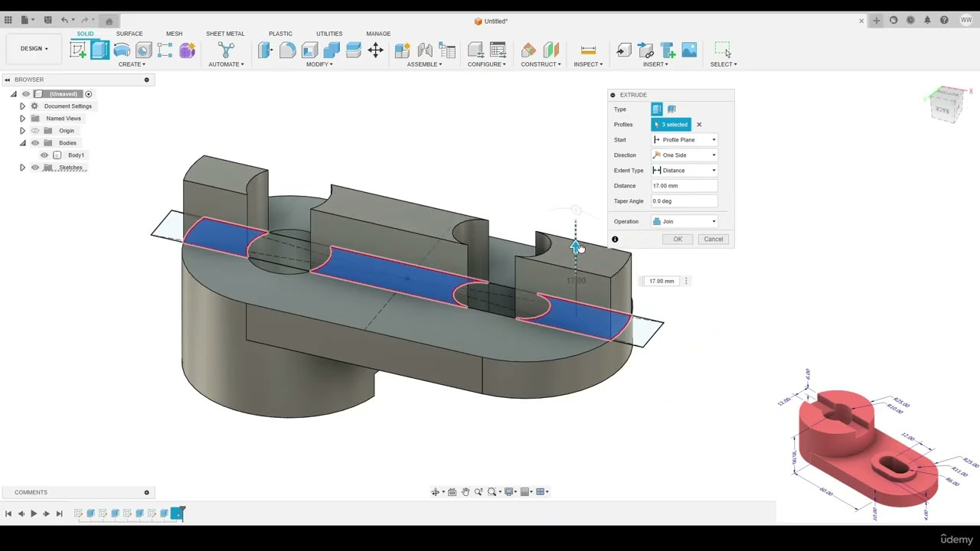This screenshot has height=551, width=980.
Task: Toggle visibility of the Origin folder
Action: [34, 131]
